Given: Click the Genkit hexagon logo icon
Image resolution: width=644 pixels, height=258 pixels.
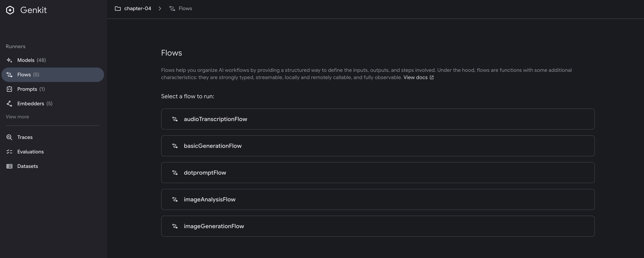Looking at the screenshot, I should [x=10, y=10].
